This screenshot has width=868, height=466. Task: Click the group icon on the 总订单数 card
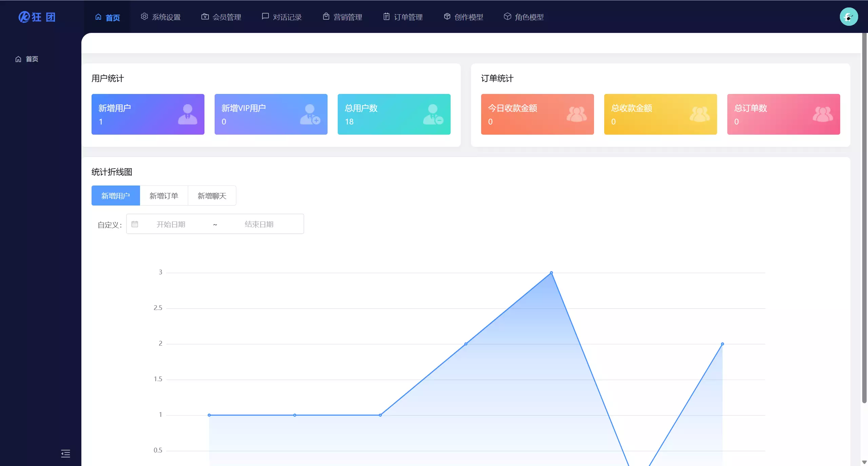click(x=823, y=114)
